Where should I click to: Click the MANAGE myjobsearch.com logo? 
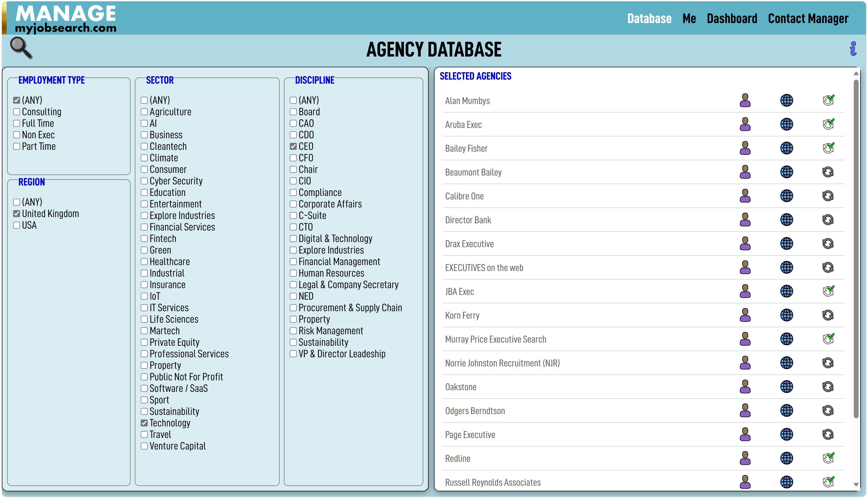pos(66,19)
